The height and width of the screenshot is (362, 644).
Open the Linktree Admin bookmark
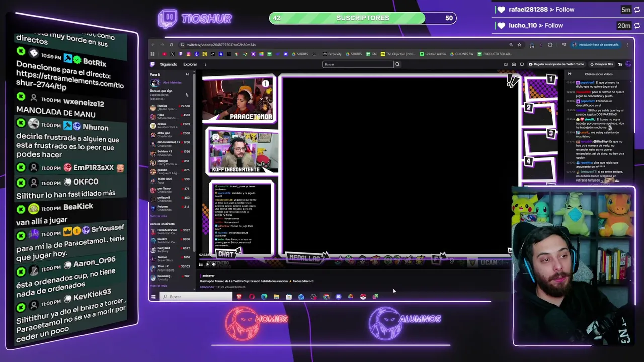point(433,54)
